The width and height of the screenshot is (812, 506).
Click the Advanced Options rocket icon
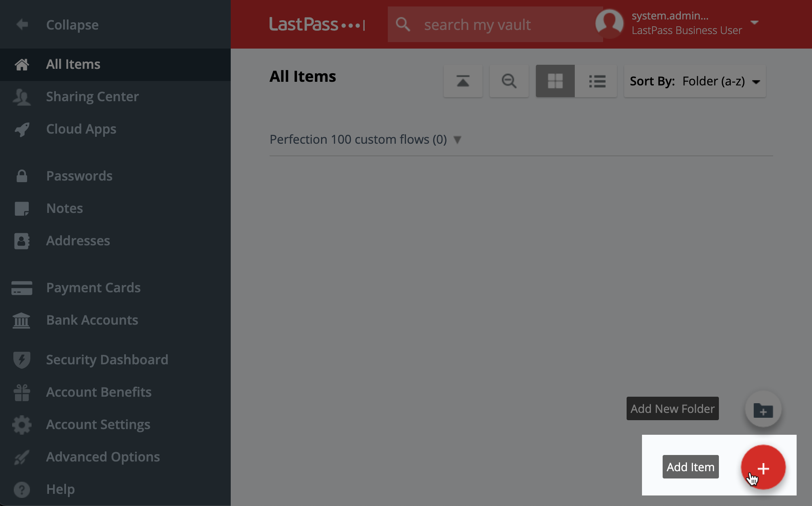22,457
